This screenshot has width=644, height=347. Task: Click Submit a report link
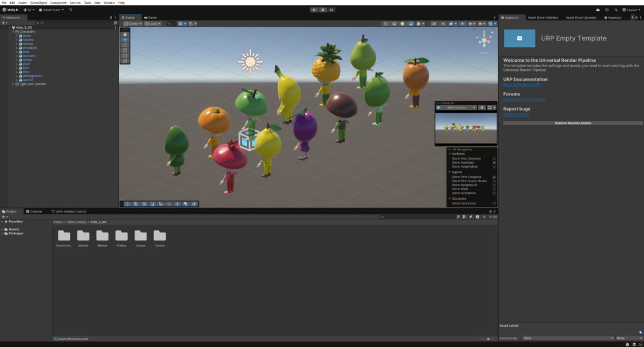coord(516,114)
